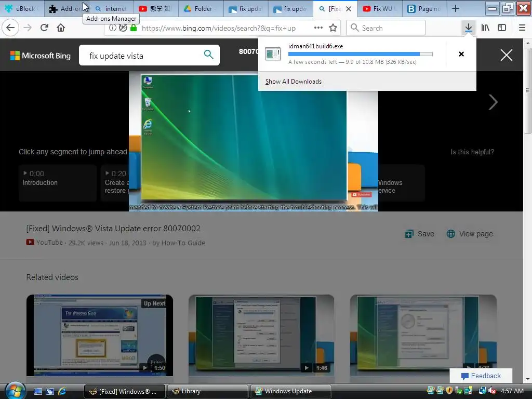The width and height of the screenshot is (532, 399).
Task: Open the Firefox home page
Action: pos(61,28)
